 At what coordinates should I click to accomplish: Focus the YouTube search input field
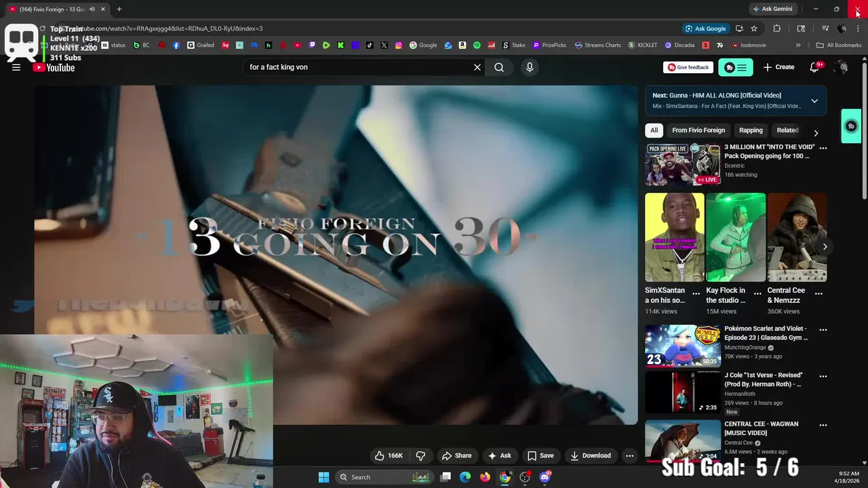pyautogui.click(x=358, y=67)
